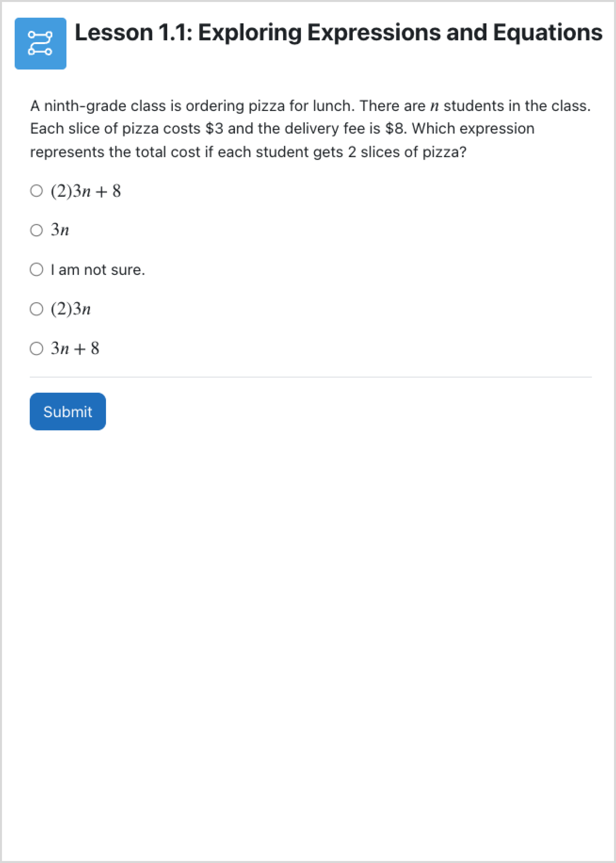The height and width of the screenshot is (863, 616).
Task: Click the '$3' slice cost text
Action: point(214,129)
